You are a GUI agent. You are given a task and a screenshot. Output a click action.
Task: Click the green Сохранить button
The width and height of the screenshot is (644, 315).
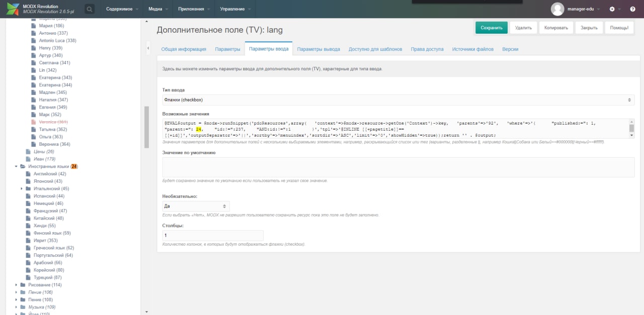(x=492, y=28)
